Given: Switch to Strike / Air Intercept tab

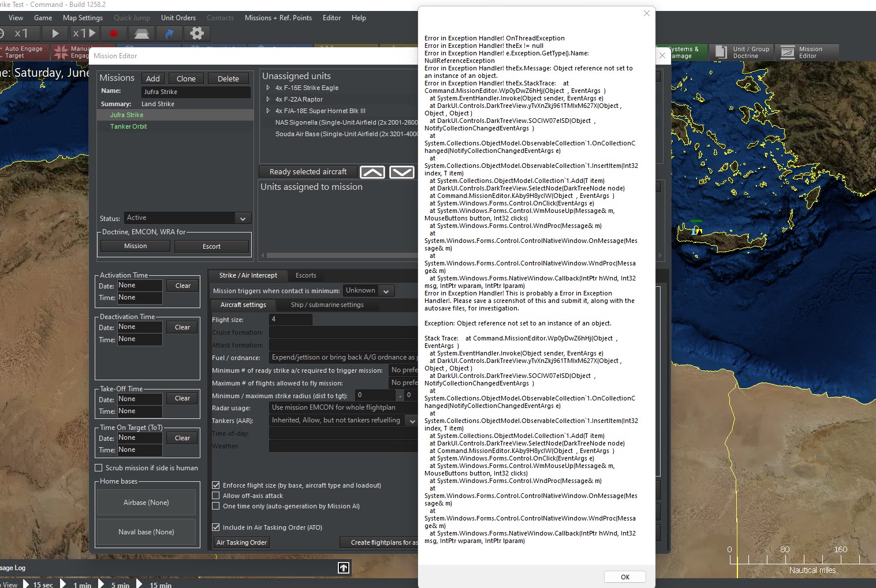Looking at the screenshot, I should pyautogui.click(x=248, y=276).
